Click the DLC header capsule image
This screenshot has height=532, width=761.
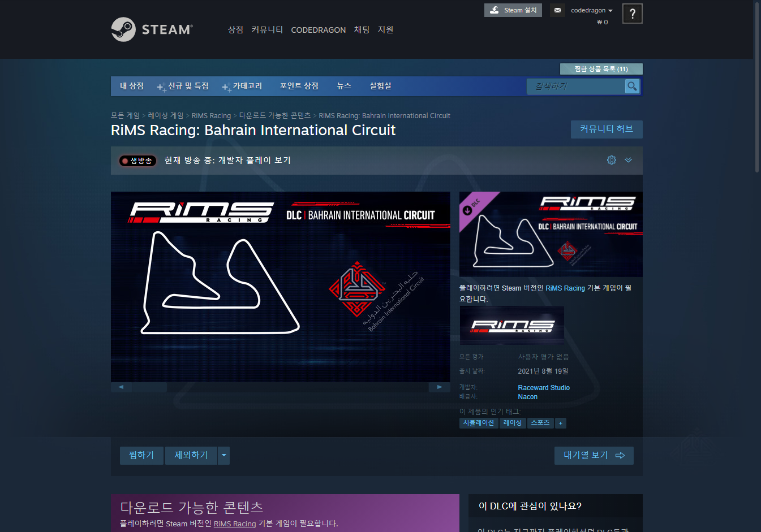[x=551, y=234]
